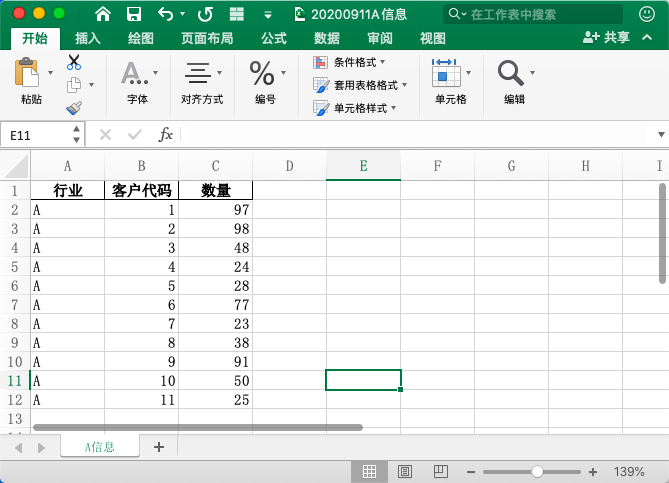Confirm the formula entry with the checkmark
The image size is (669, 483).
click(x=135, y=135)
